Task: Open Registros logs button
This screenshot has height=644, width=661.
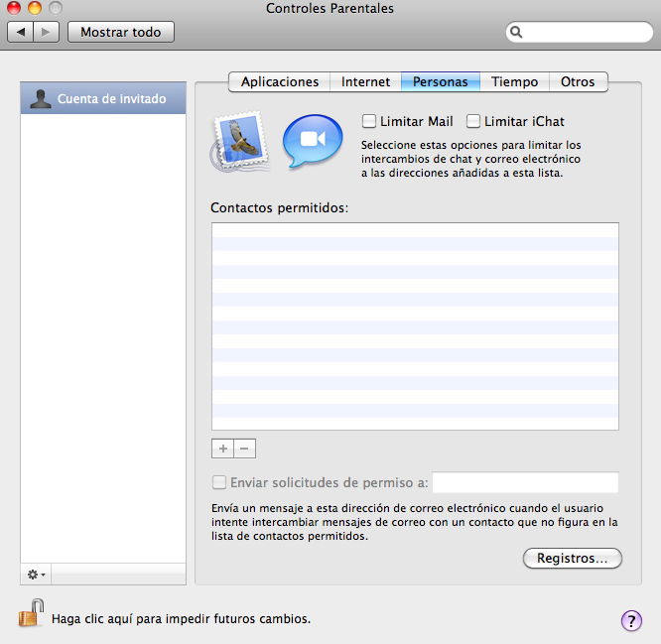Action: (572, 559)
